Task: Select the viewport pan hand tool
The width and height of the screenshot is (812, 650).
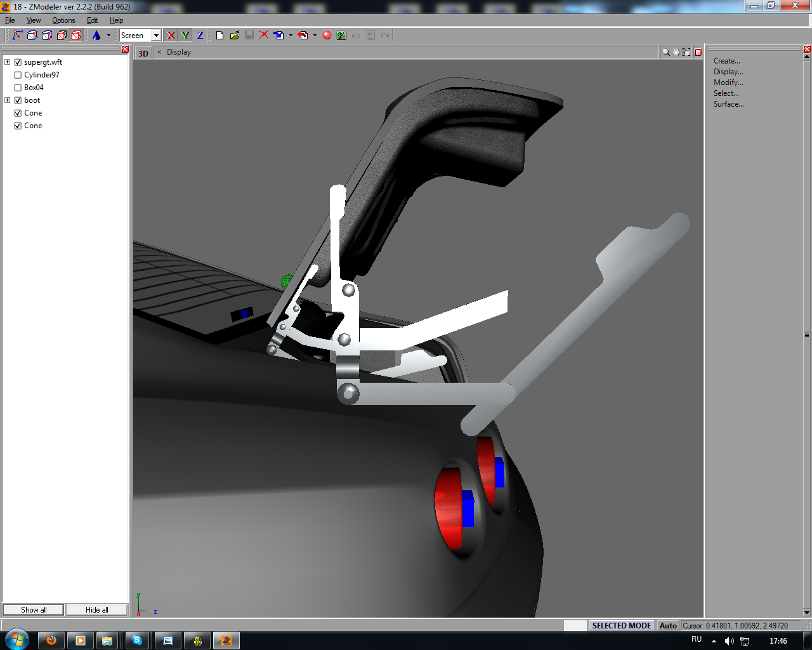Action: pyautogui.click(x=676, y=53)
